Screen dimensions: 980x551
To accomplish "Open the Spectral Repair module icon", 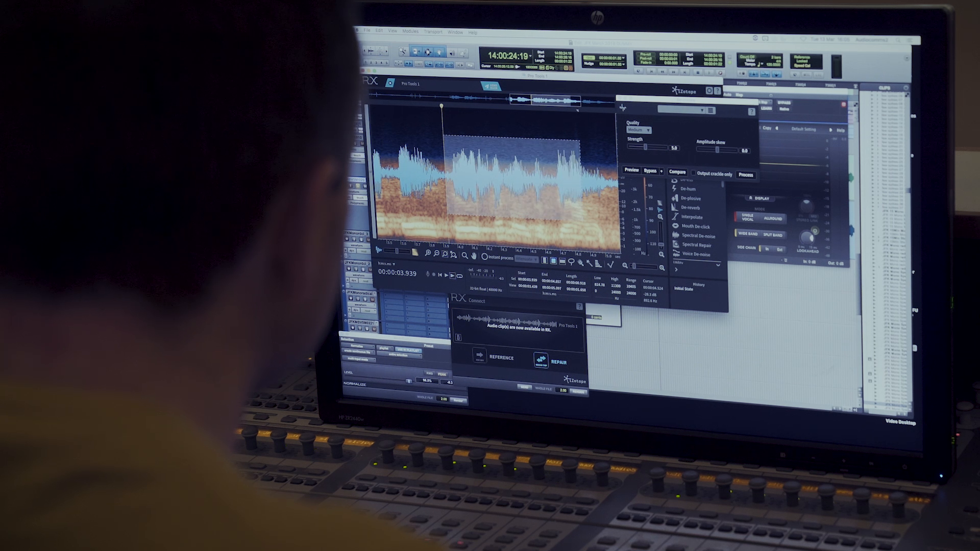I will click(x=676, y=244).
